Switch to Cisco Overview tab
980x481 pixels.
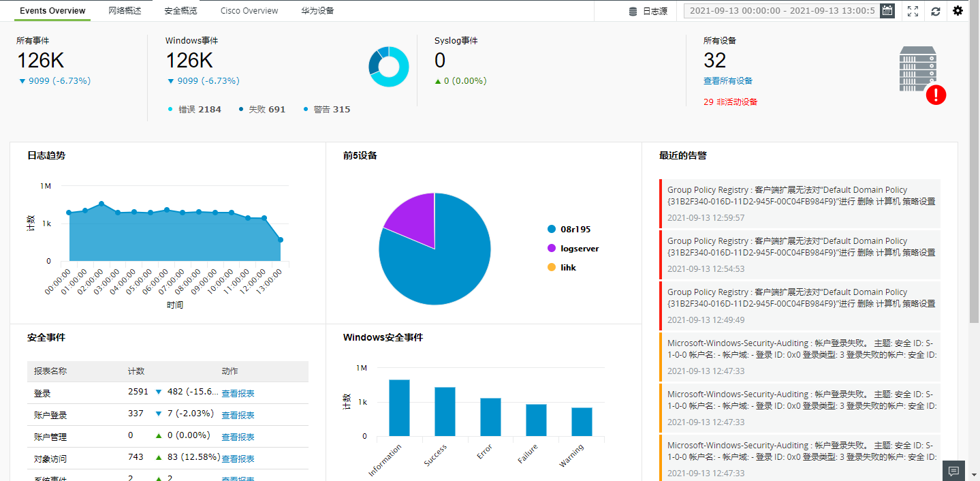point(249,11)
